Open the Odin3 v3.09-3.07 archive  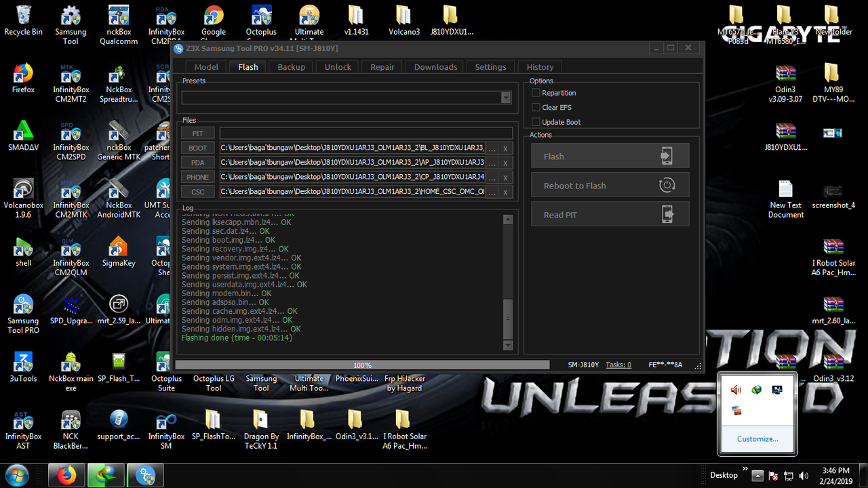(785, 83)
